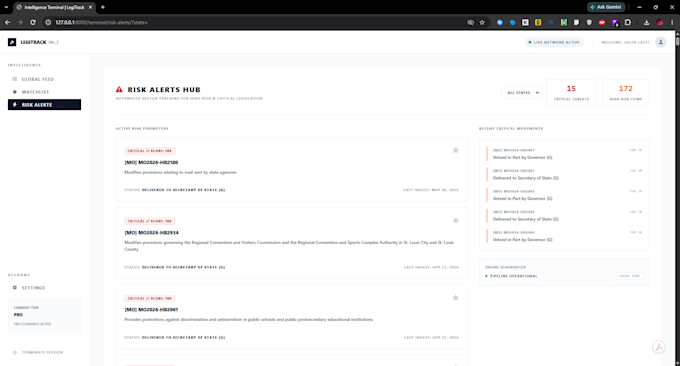Open the browser Downloads icon
680x366 pixels.
[646, 23]
